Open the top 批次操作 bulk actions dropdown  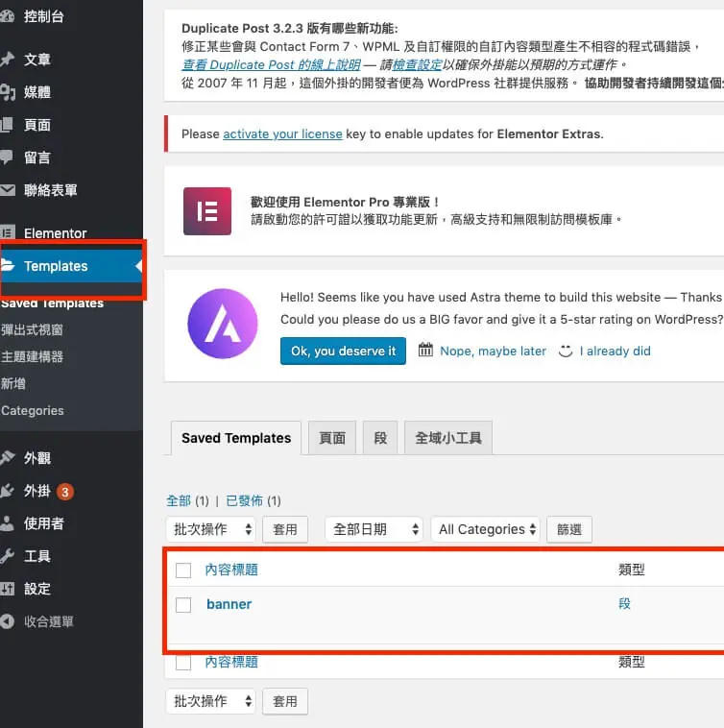pyautogui.click(x=211, y=529)
